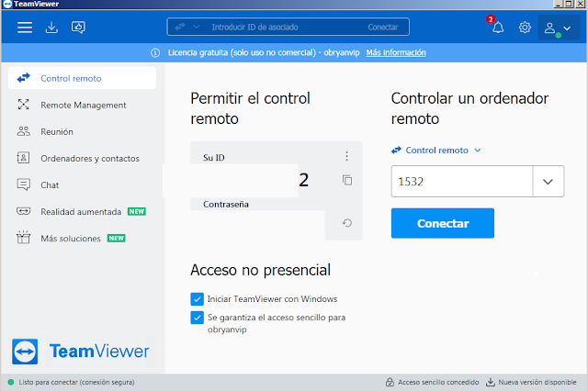
Task: Click connection arrows icon in top ID field
Action: click(180, 27)
